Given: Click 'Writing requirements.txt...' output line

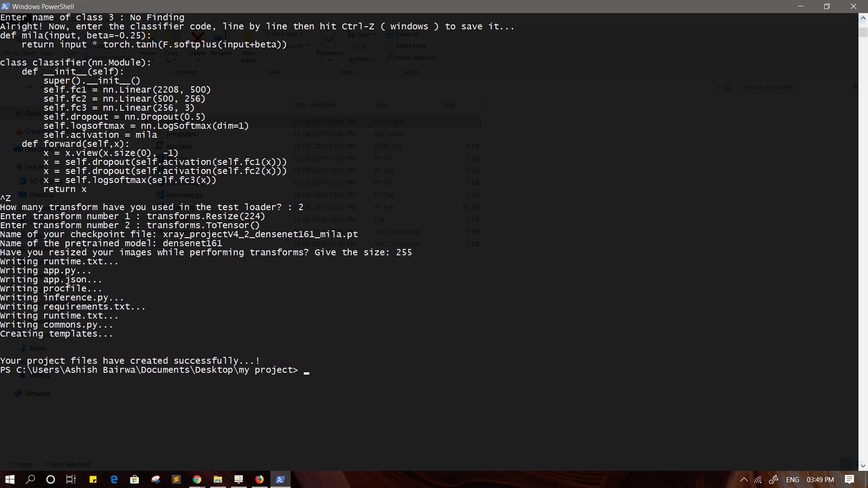Looking at the screenshot, I should (x=73, y=307).
